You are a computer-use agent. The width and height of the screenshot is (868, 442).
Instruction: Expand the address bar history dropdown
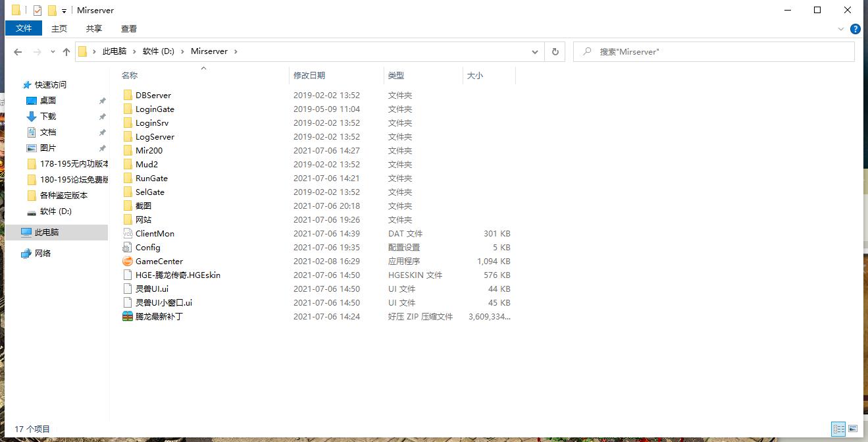[536, 51]
